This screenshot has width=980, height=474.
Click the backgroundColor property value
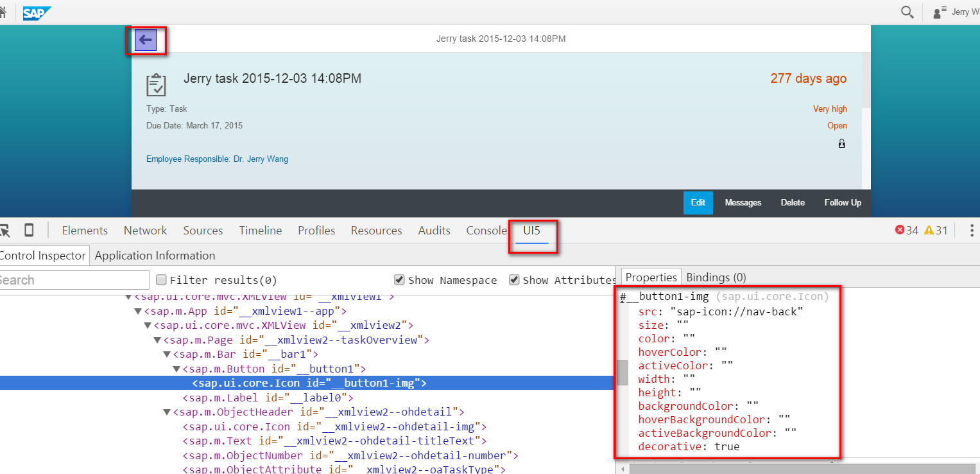tap(753, 406)
